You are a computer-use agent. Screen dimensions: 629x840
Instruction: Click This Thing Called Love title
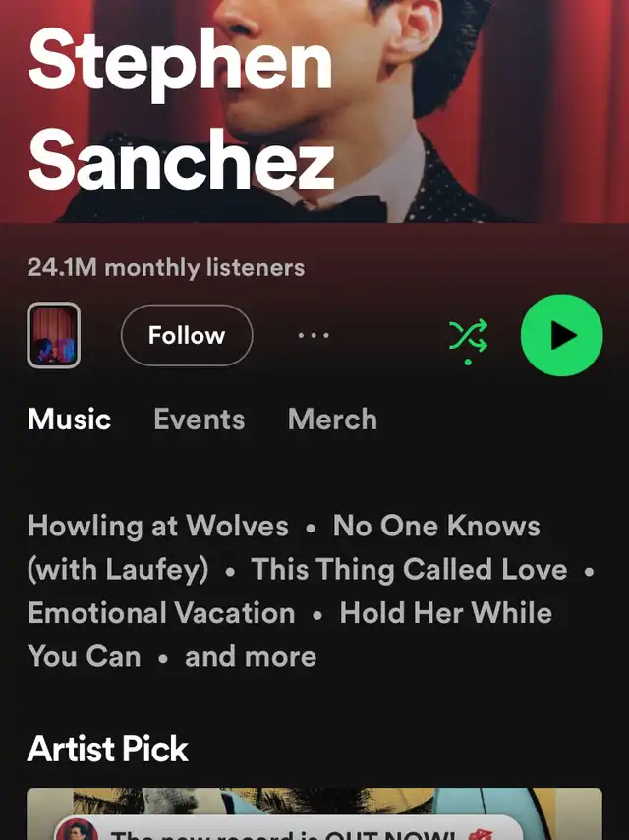pos(409,569)
